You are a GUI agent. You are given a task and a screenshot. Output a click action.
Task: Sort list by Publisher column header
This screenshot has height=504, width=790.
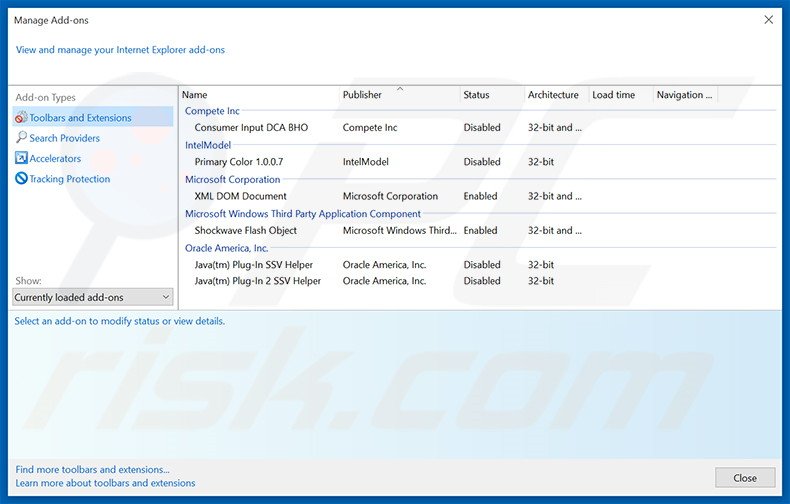click(x=400, y=95)
